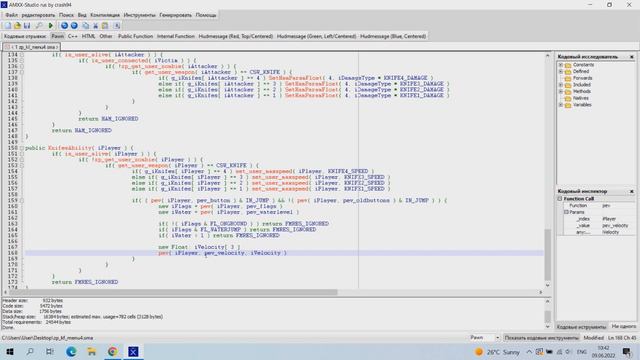Switch to the Ни одного bottom tab
Image resolution: width=640 pixels, height=360 pixels.
623,327
